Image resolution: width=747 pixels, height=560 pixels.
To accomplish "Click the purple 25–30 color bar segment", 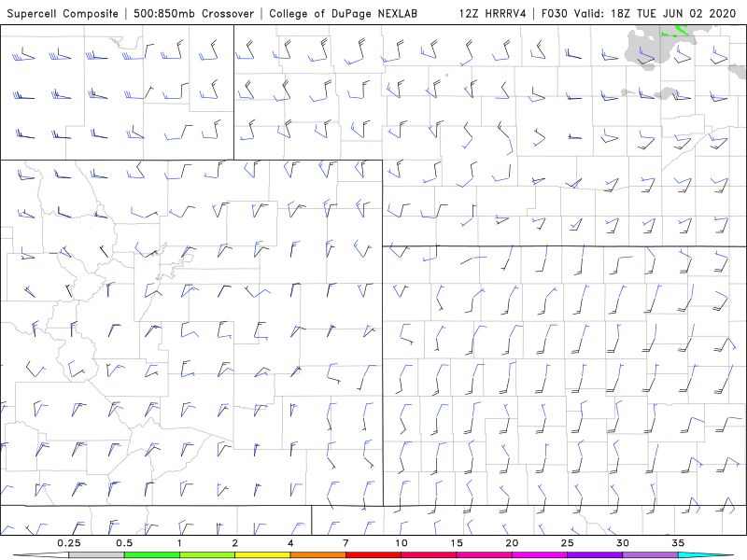I will click(595, 555).
